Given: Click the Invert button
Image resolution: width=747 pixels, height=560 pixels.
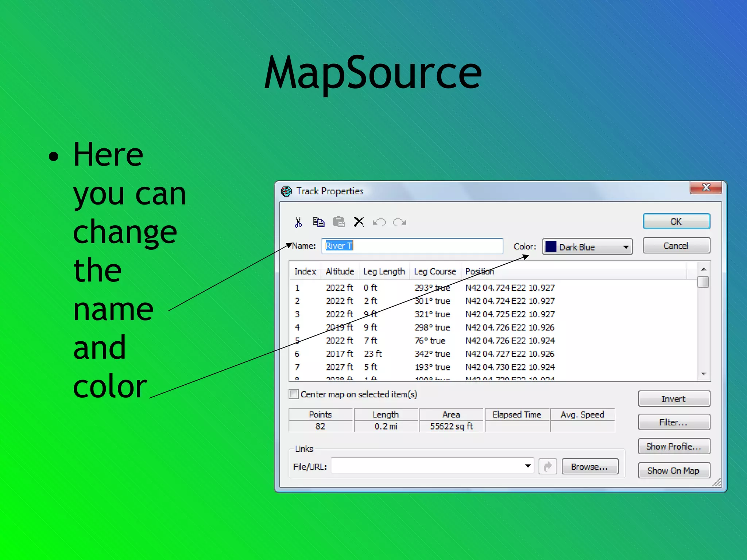Looking at the screenshot, I should coord(674,399).
